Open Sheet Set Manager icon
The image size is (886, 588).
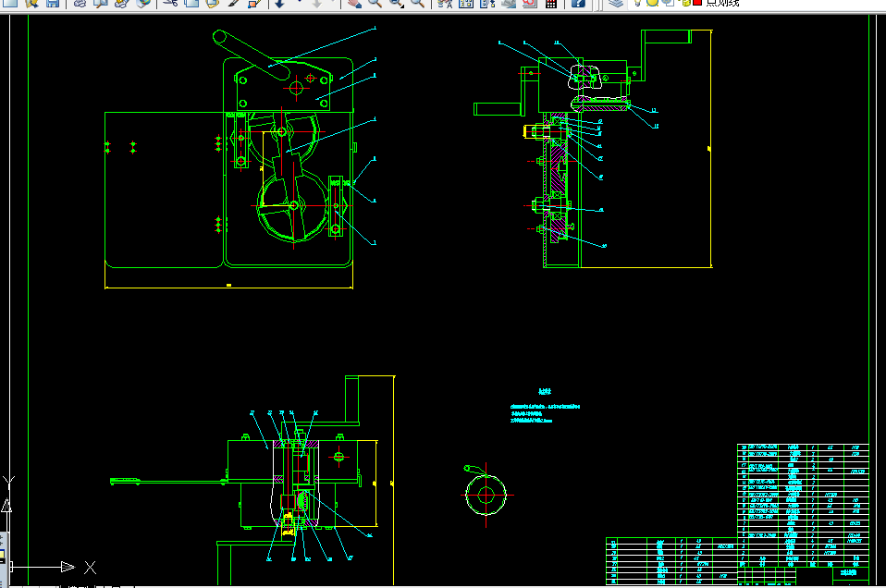(509, 3)
